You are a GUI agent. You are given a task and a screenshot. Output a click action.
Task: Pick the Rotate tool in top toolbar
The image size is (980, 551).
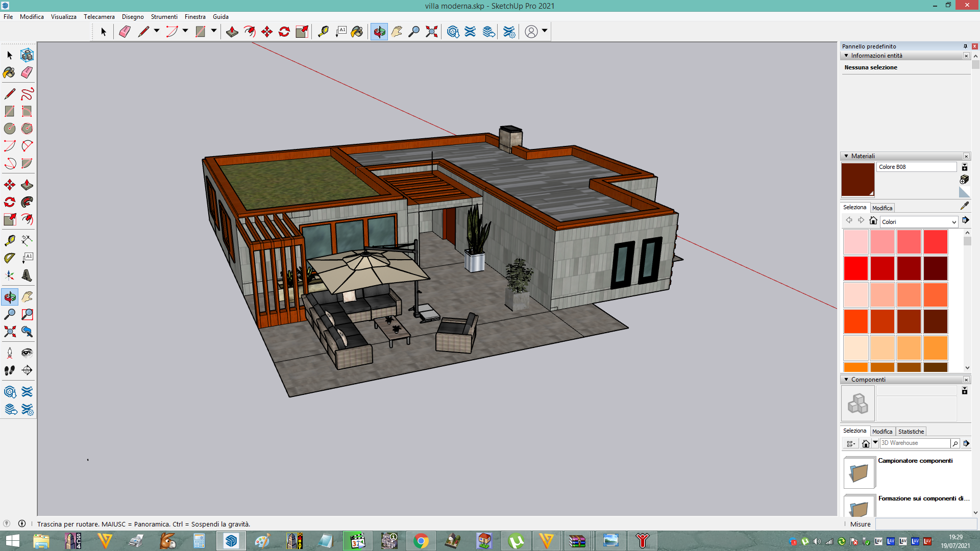(284, 32)
